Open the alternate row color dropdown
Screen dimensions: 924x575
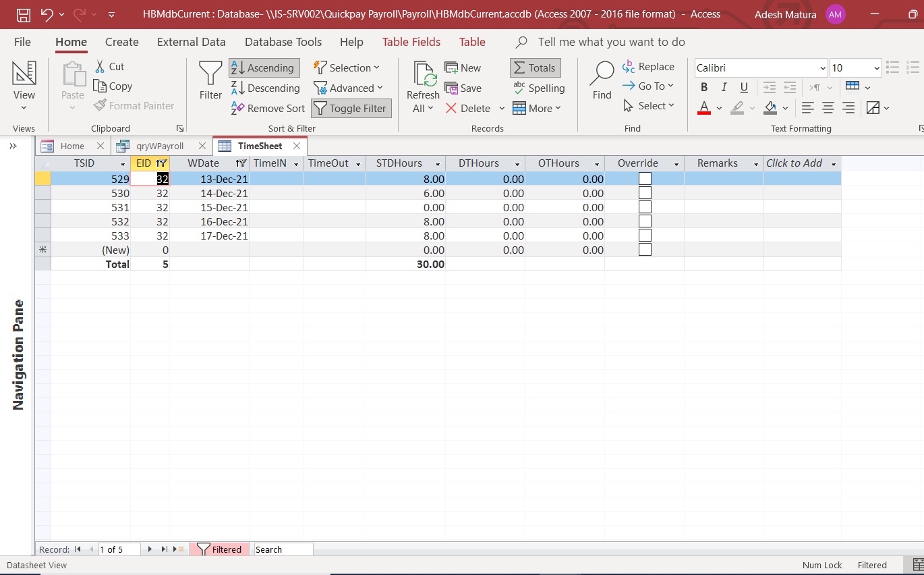pos(886,108)
